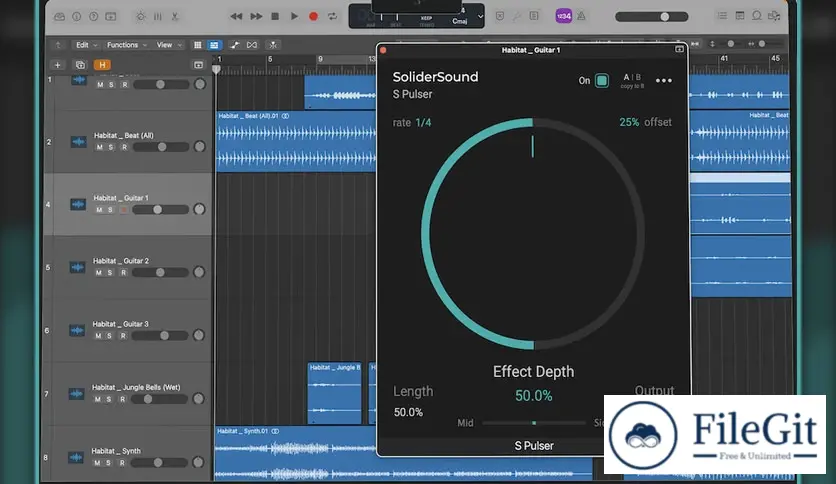Click the A | B compare button

click(632, 77)
